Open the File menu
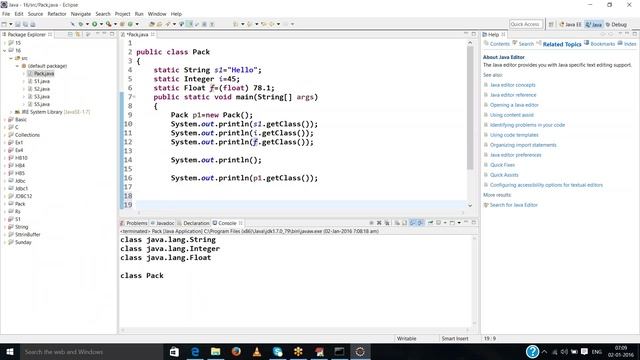640x360 pixels. 6,14
